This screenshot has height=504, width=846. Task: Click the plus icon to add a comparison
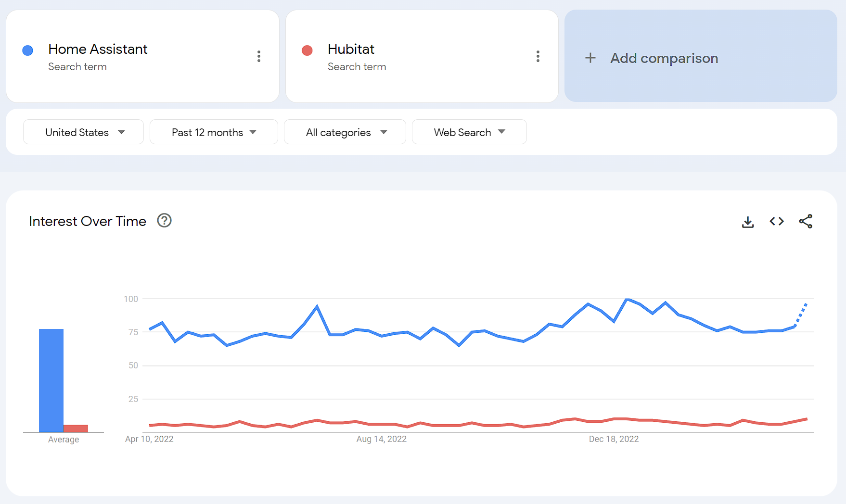(590, 58)
